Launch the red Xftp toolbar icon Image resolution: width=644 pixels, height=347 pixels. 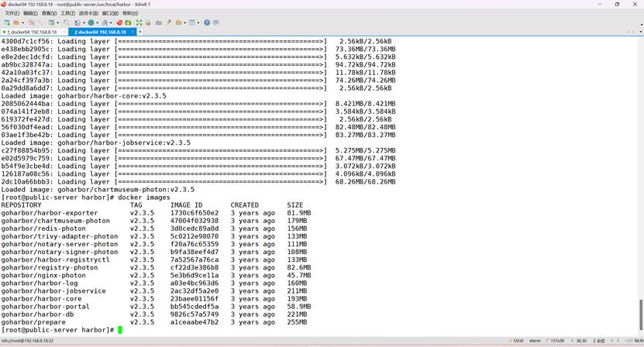click(x=119, y=22)
